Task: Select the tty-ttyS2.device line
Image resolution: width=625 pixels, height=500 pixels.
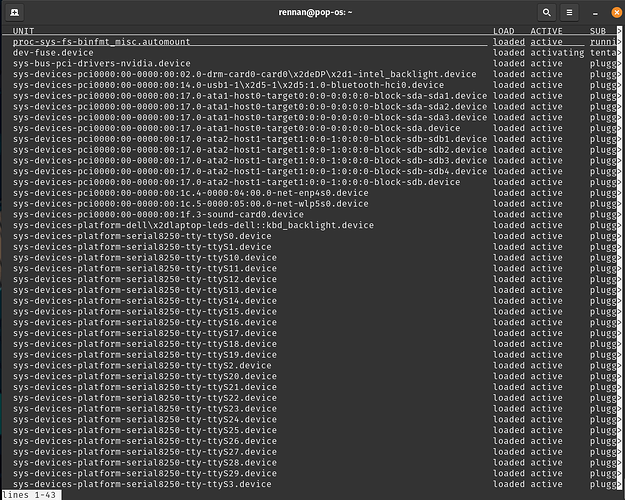Action: [x=142, y=365]
